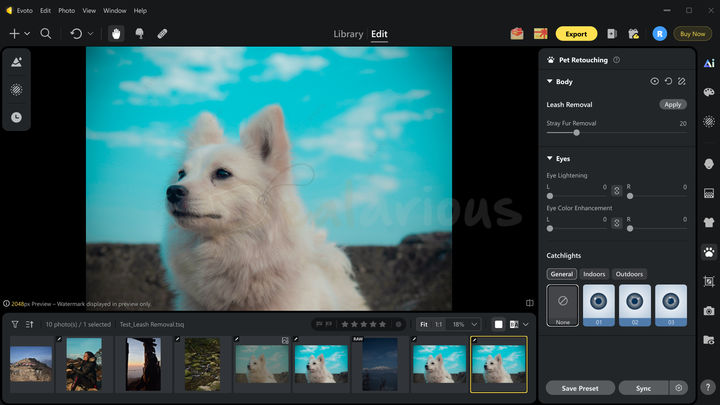
Task: Click the right Eye Lightening slider handle
Action: 630,196
